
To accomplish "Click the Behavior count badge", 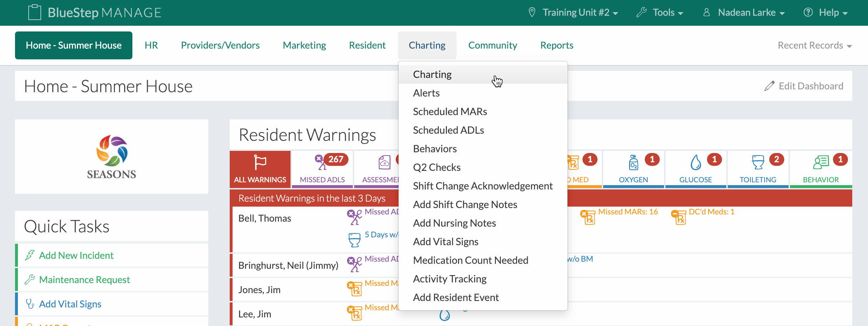I will click(840, 159).
